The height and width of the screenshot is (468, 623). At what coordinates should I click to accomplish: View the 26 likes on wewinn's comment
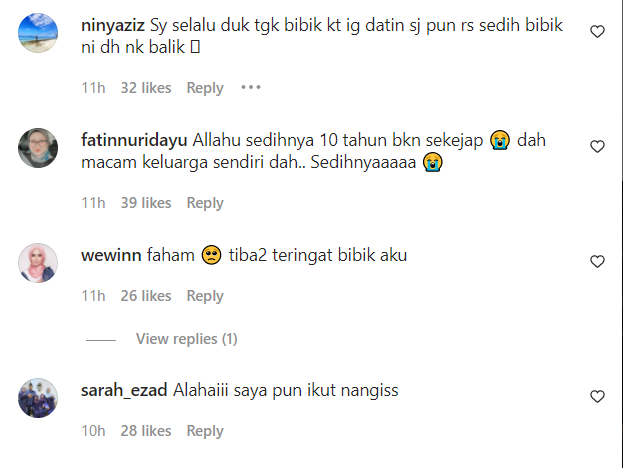[146, 296]
